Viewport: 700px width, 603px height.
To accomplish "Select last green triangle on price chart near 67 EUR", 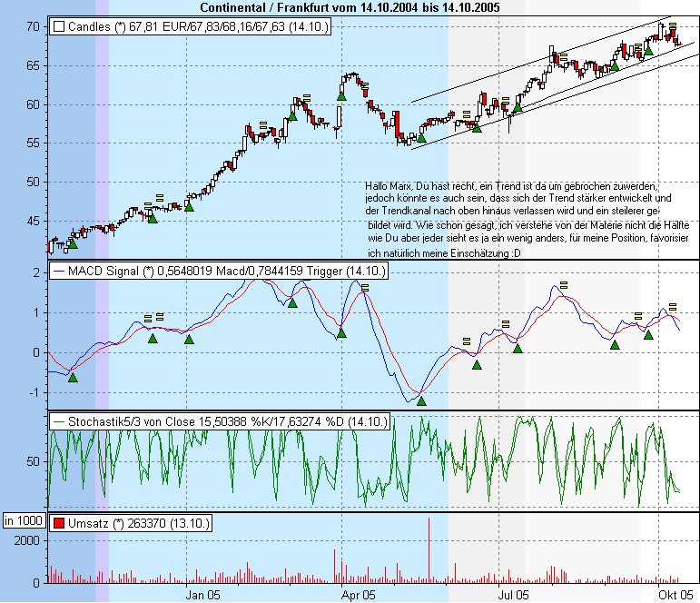I will point(648,51).
